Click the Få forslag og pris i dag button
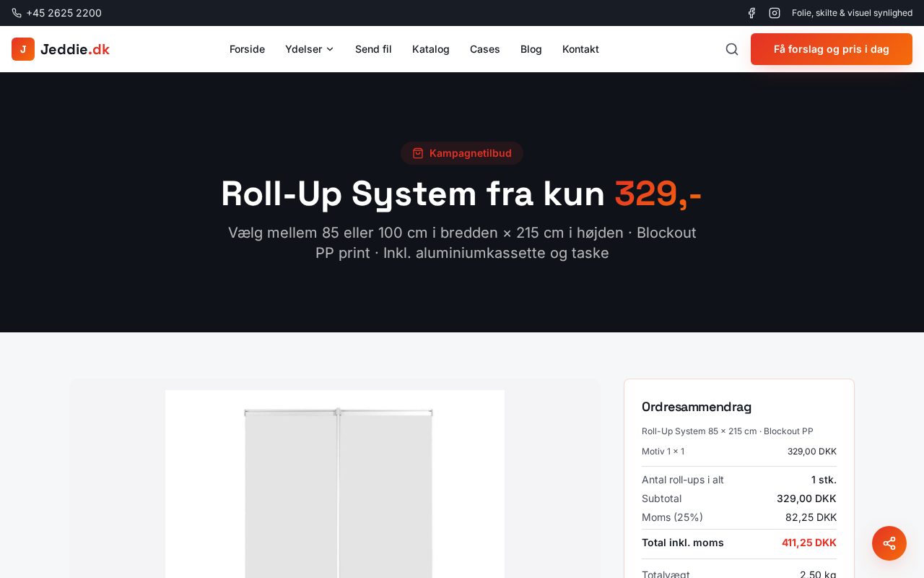The width and height of the screenshot is (924, 578). click(832, 49)
